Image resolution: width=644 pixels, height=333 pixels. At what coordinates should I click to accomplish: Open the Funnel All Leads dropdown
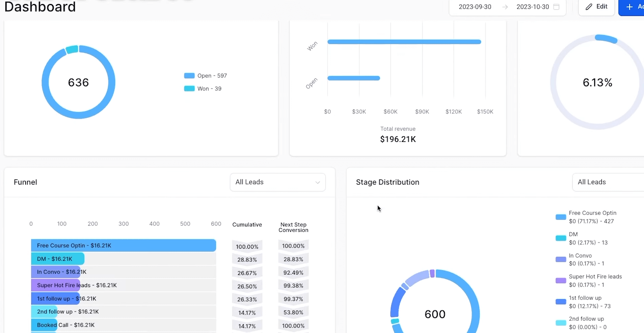(x=278, y=182)
